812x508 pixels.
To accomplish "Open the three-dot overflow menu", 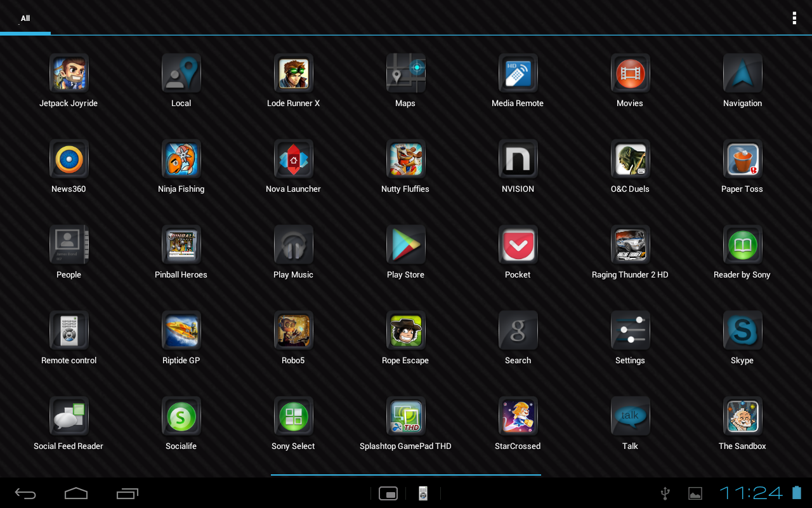I will (794, 18).
